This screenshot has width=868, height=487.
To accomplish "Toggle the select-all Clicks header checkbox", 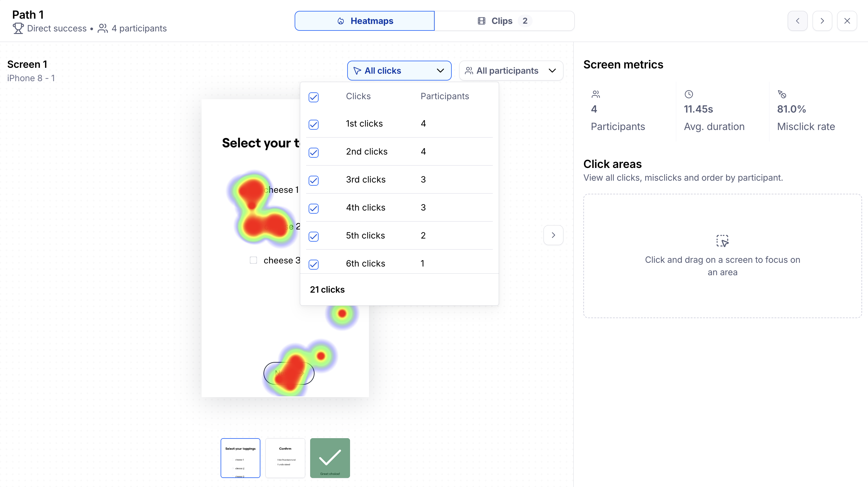I will click(x=313, y=97).
